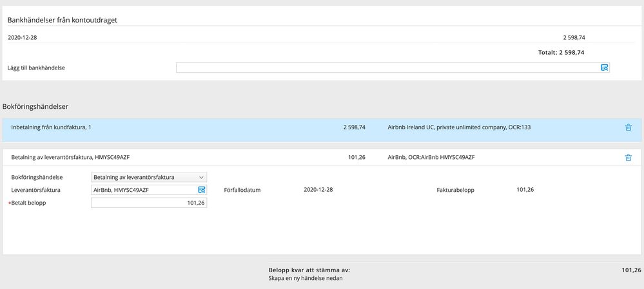The height and width of the screenshot is (289, 644).
Task: Click the Fakturabelopp value 101,26
Action: pos(525,190)
